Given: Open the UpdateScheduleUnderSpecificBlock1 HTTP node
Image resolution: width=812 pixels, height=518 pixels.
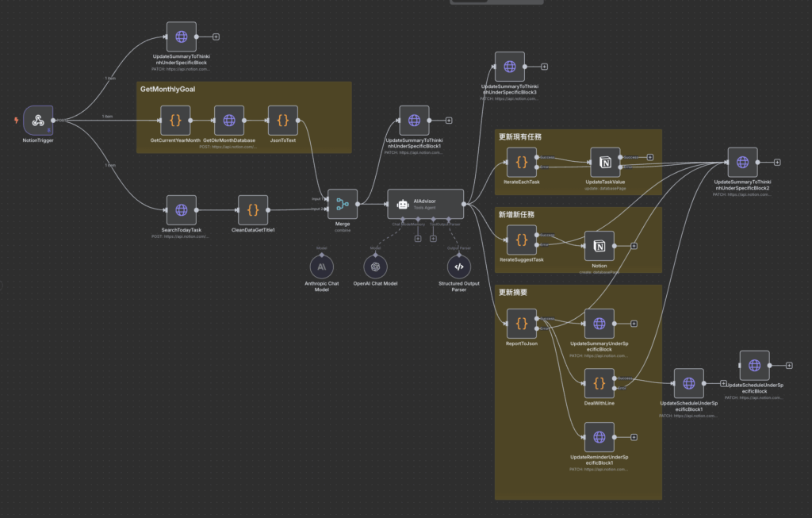Looking at the screenshot, I should [x=689, y=384].
